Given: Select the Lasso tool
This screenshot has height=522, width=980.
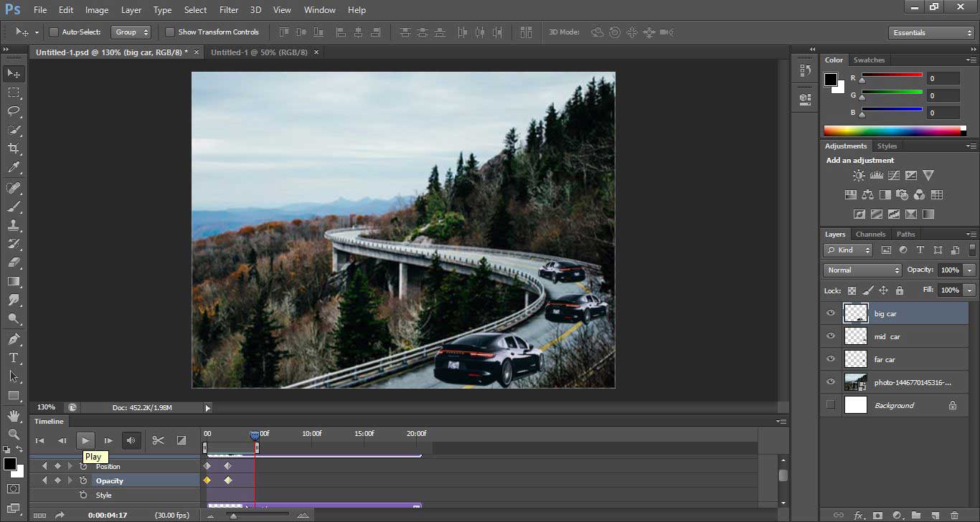Looking at the screenshot, I should pos(14,111).
